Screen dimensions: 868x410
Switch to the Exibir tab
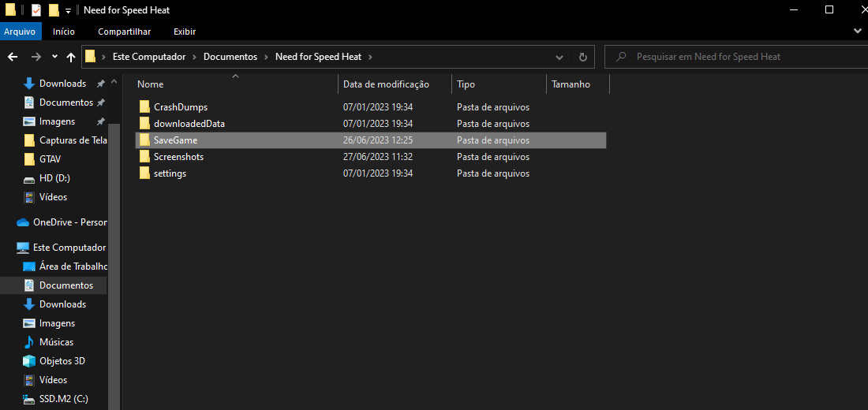pos(185,32)
